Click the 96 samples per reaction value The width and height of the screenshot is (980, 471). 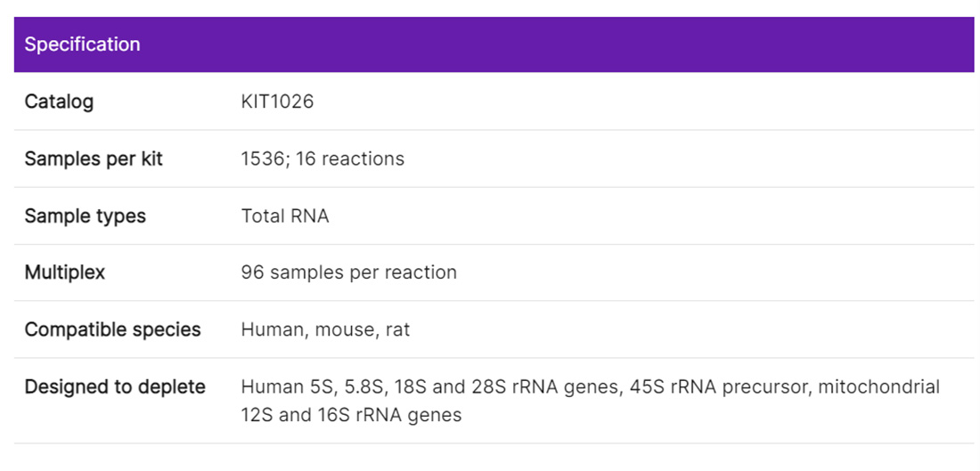348,272
